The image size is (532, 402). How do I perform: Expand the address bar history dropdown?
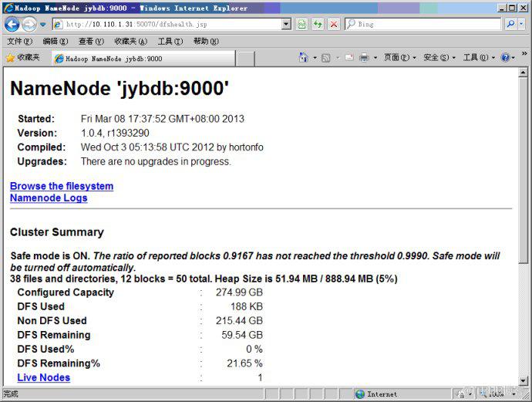pyautogui.click(x=287, y=24)
